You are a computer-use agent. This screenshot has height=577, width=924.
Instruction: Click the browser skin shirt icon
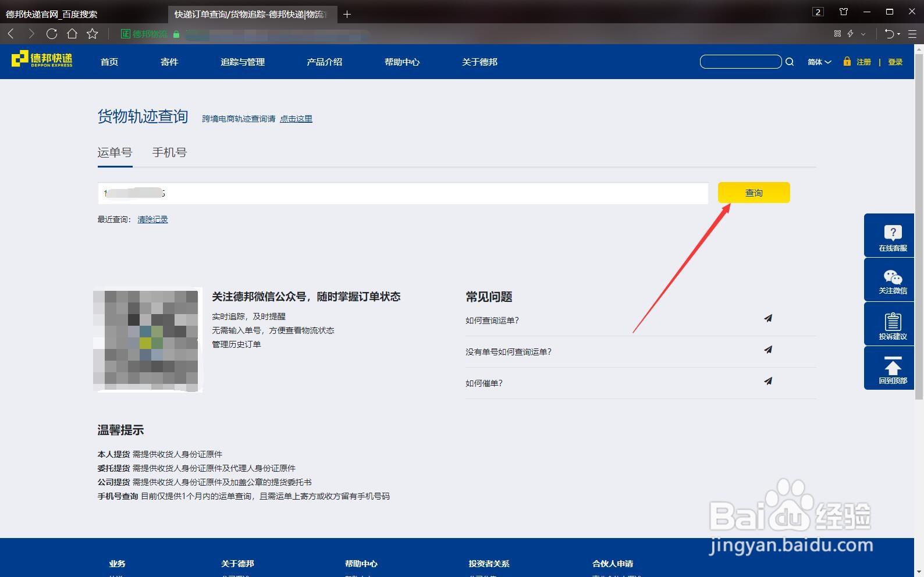844,12
